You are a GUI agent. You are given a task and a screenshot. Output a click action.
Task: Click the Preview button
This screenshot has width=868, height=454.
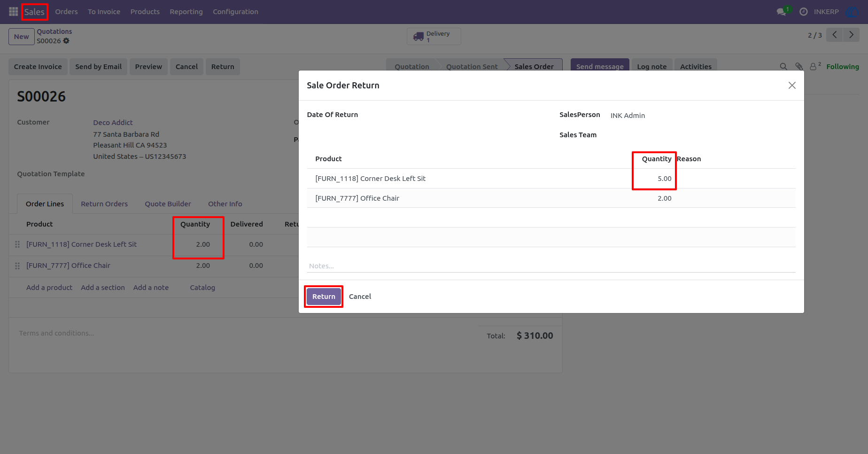click(x=148, y=67)
